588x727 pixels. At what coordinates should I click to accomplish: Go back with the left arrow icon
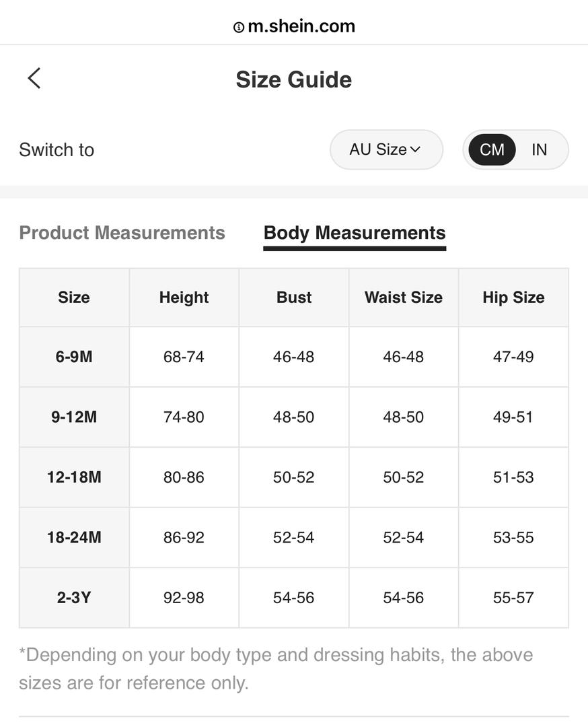(x=34, y=78)
